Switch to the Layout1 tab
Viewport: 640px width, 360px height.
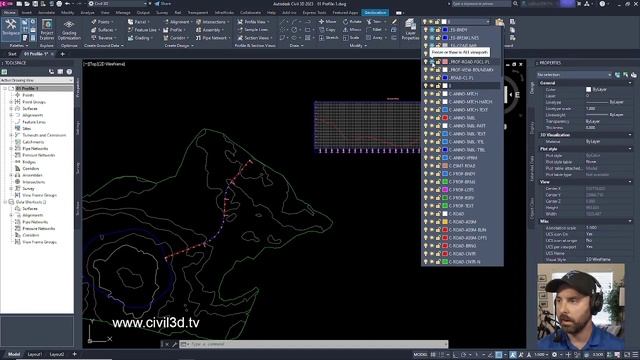coord(35,354)
